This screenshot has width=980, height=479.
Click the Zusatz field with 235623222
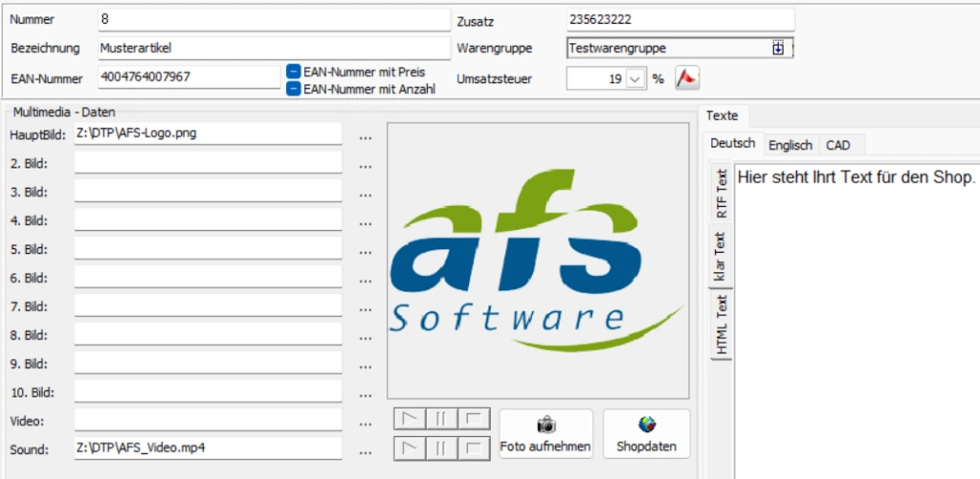680,19
